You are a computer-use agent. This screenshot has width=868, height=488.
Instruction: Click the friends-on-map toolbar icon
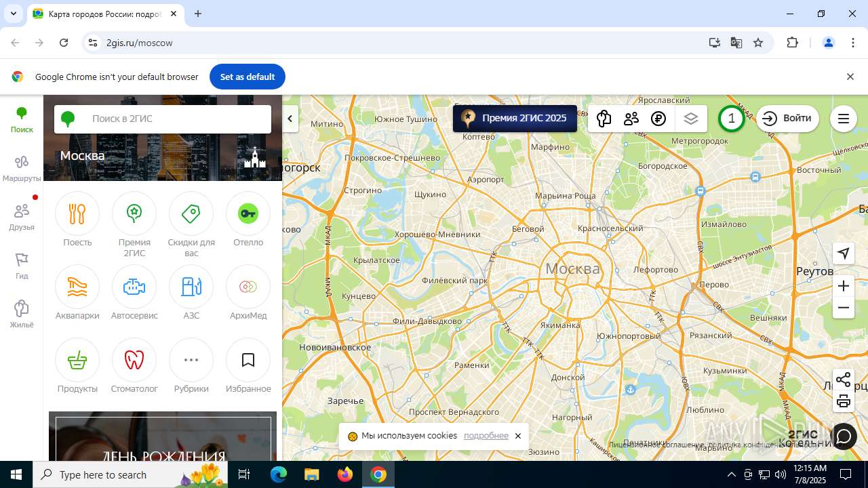[x=631, y=119]
